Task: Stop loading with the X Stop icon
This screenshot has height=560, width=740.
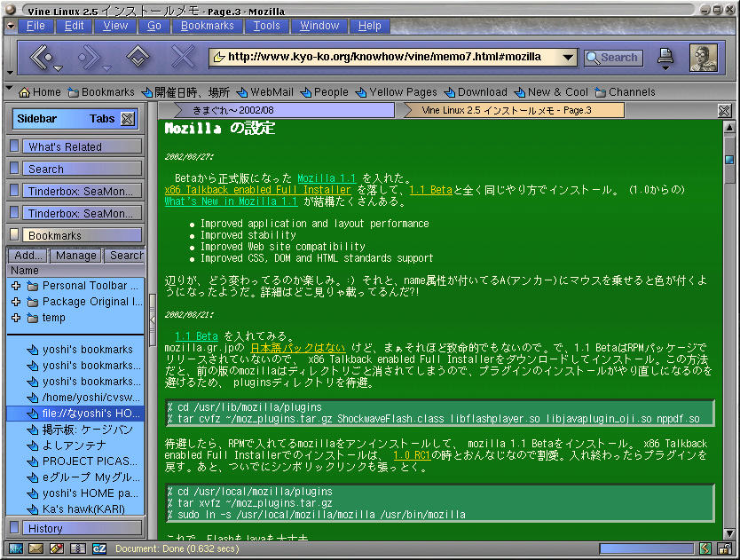Action: click(183, 57)
